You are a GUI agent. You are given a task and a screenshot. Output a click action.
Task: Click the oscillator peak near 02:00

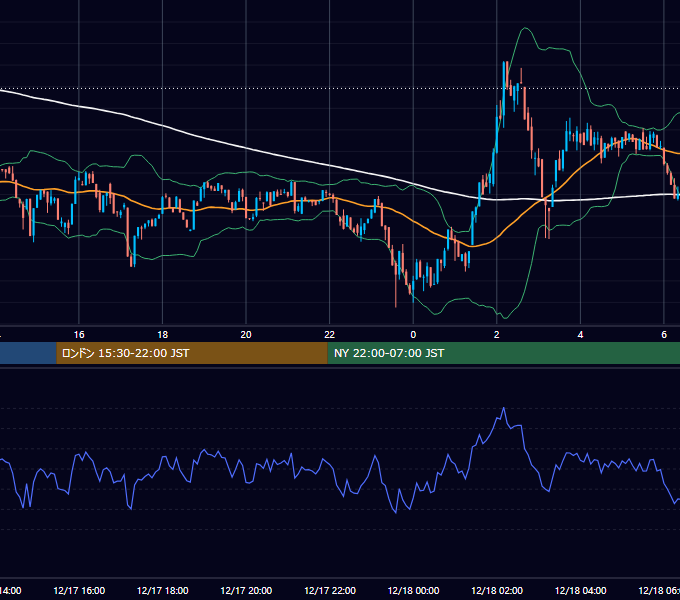(x=503, y=408)
